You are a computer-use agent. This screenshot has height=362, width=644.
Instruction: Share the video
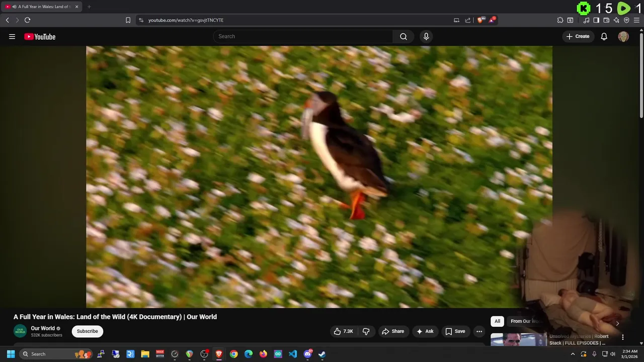pyautogui.click(x=393, y=331)
